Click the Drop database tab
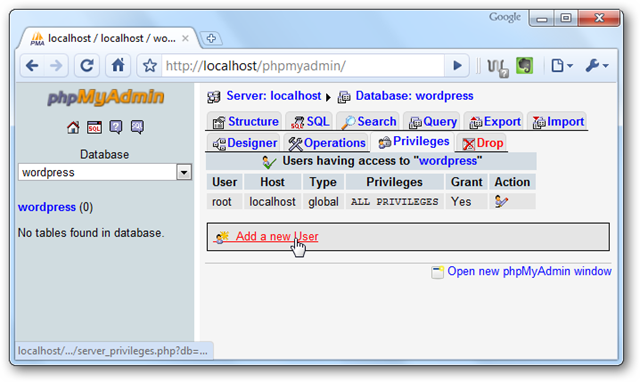Image resolution: width=640 pixels, height=382 pixels. coord(482,143)
